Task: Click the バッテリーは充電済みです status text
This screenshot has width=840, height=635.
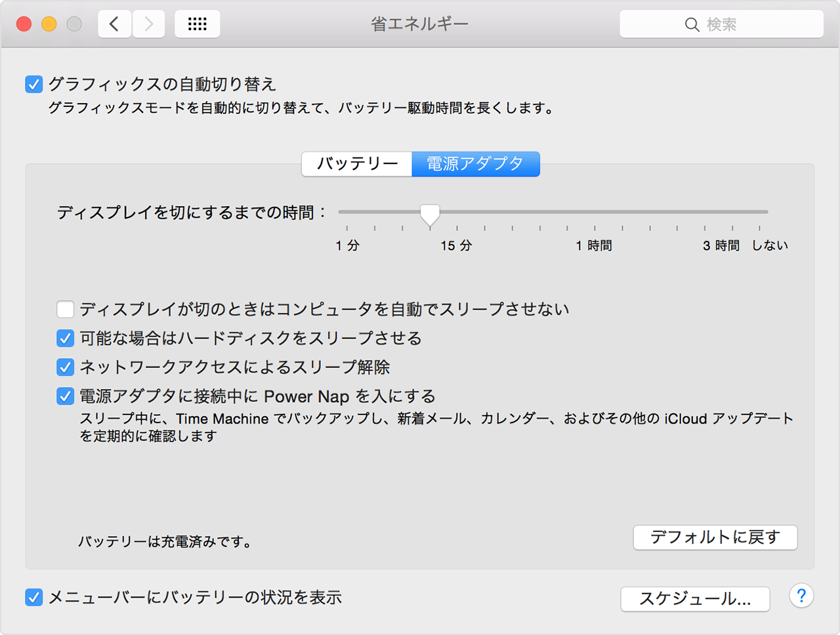Action: click(165, 542)
